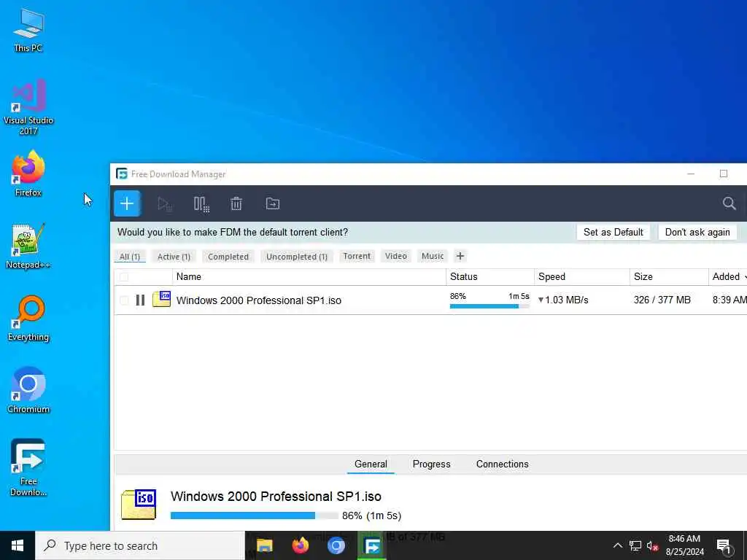Select the Uncompleted (1) filter tab
Screen dimensions: 747x560
click(297, 257)
